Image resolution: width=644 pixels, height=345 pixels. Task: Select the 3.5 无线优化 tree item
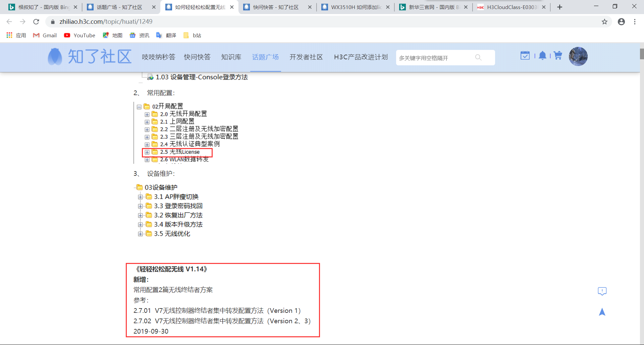(172, 233)
